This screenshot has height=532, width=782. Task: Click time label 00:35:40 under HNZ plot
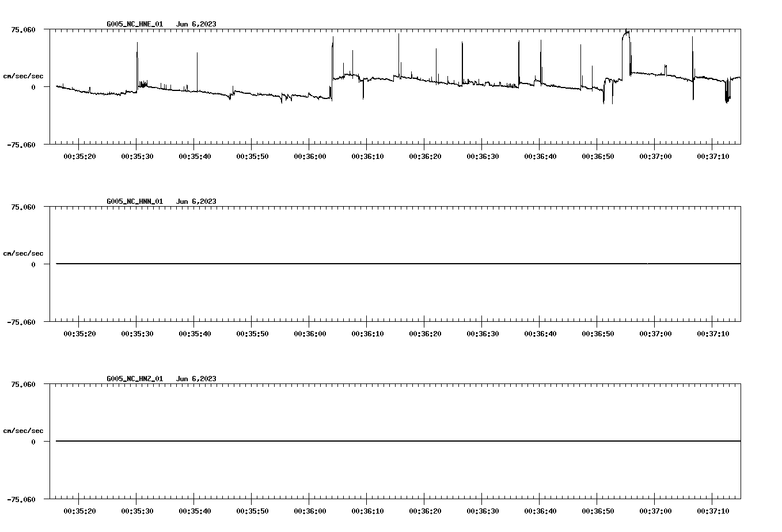pyautogui.click(x=195, y=511)
